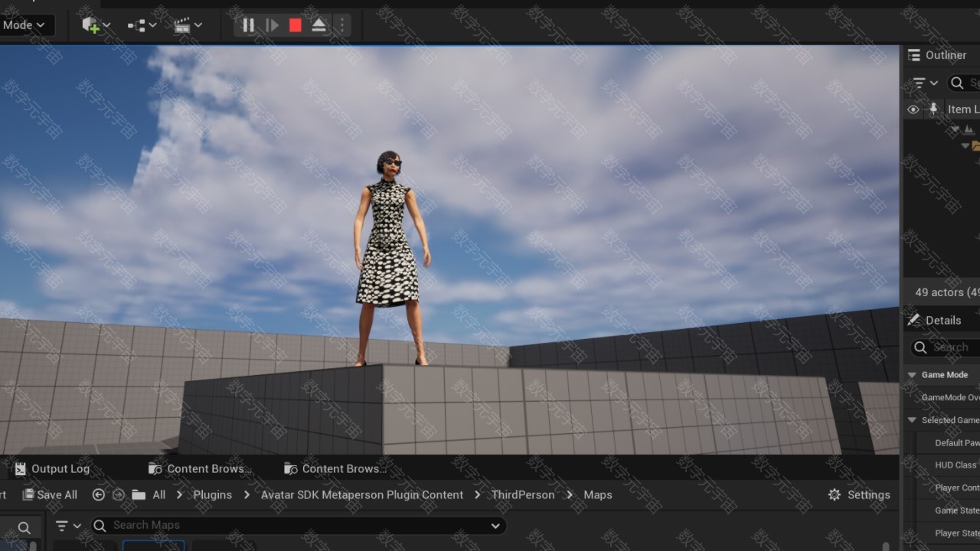The width and height of the screenshot is (980, 551).
Task: Navigate to ThirdPerson in breadcrumb
Action: tap(523, 495)
